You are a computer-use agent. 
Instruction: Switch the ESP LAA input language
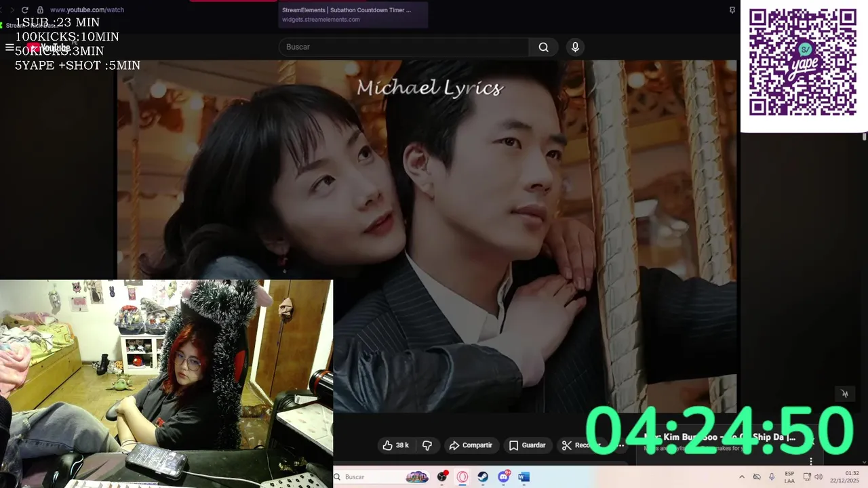tap(789, 477)
